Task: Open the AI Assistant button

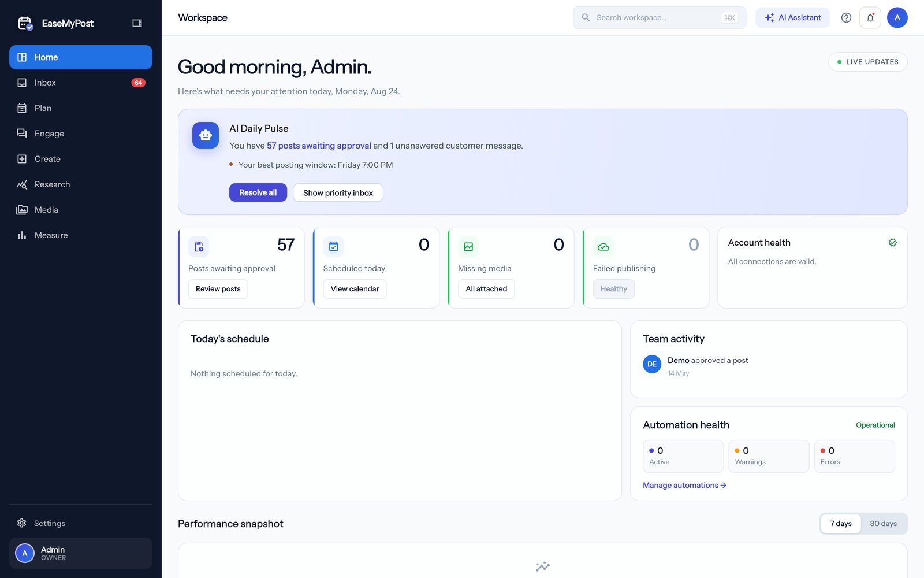Action: pos(792,17)
